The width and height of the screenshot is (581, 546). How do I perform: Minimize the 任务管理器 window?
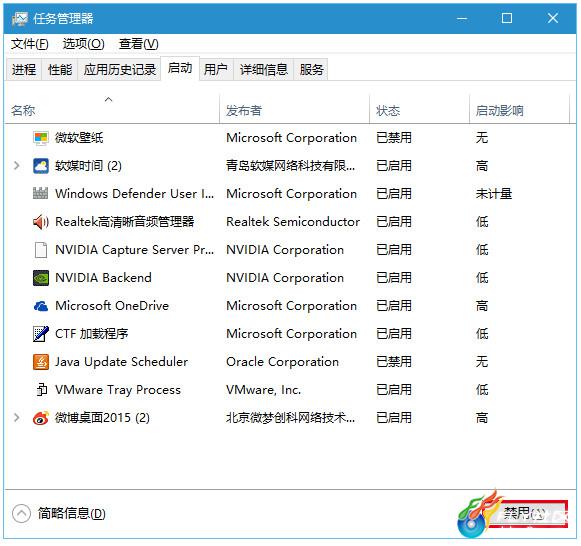(462, 19)
